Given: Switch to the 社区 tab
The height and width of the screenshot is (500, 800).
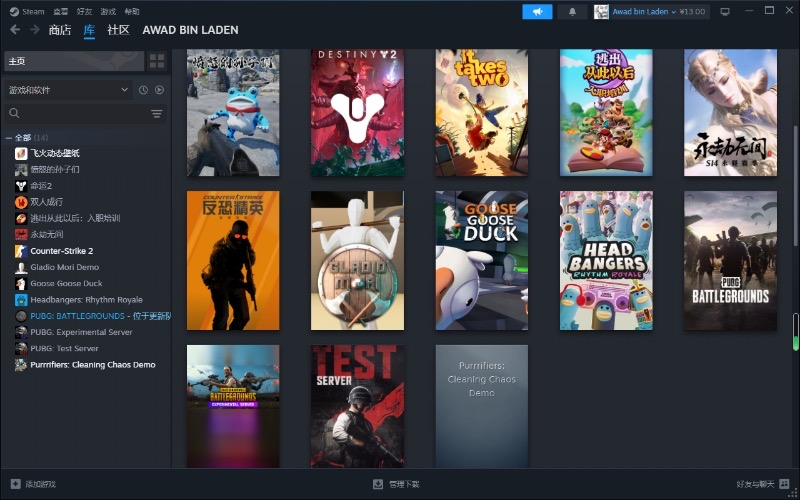Looking at the screenshot, I should coord(118,30).
